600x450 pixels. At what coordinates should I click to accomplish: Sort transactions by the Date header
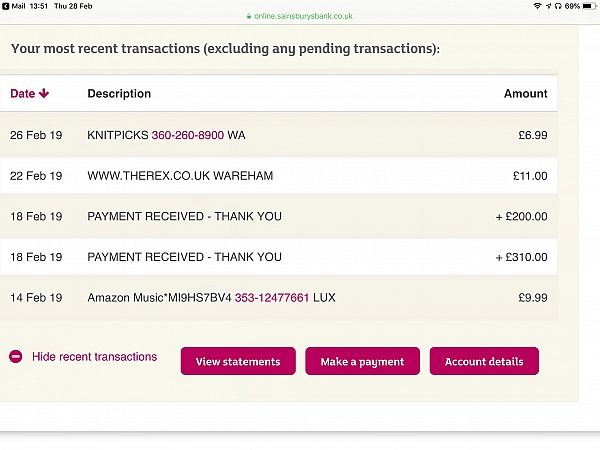coord(23,93)
